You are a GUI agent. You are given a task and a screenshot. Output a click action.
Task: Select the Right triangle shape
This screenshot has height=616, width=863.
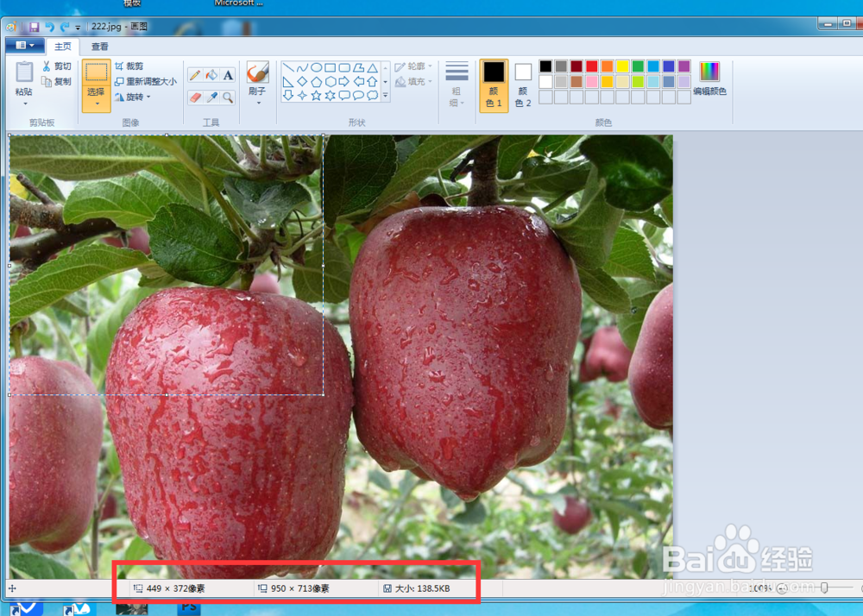[x=288, y=81]
